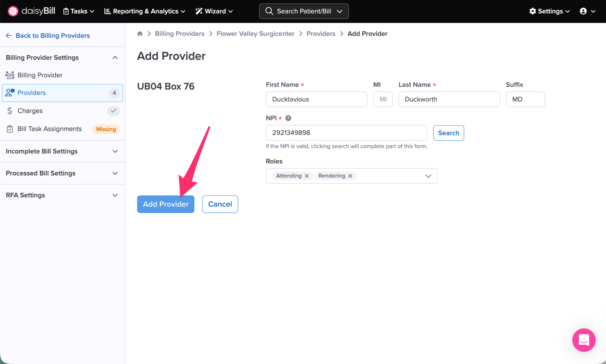This screenshot has height=364, width=606.
Task: Click the Add Provider button
Action: pos(165,204)
